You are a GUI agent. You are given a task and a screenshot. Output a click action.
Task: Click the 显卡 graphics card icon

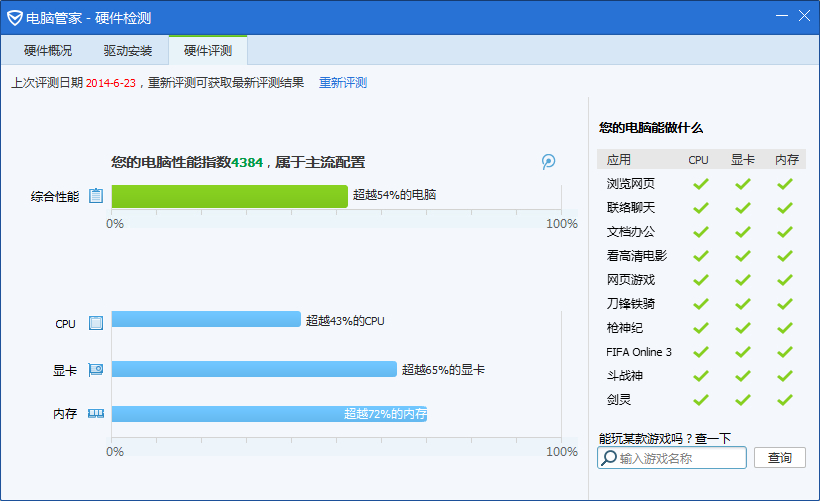click(x=96, y=370)
